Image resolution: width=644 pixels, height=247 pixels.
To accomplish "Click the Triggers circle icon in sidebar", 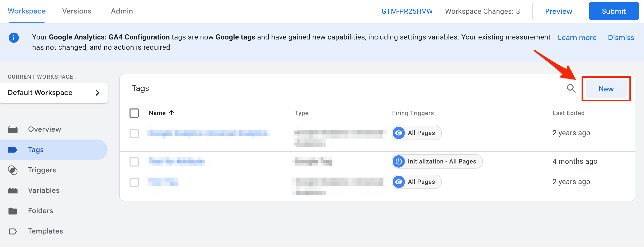I will click(x=13, y=170).
